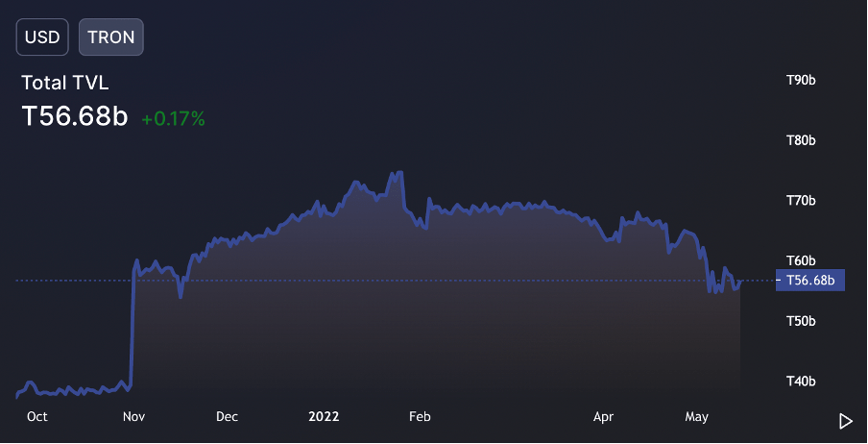Click the T80b y-axis label
This screenshot has height=444, width=868.
pos(800,140)
